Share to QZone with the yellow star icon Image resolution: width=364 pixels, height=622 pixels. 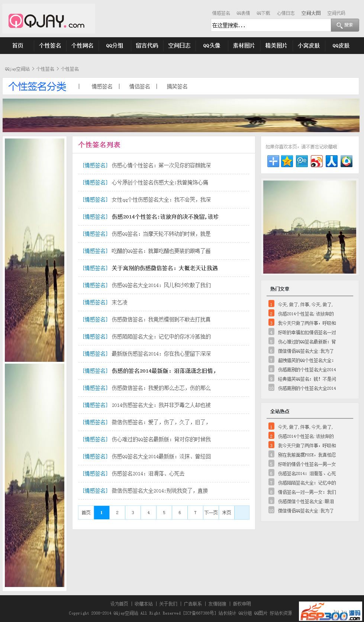pos(287,161)
